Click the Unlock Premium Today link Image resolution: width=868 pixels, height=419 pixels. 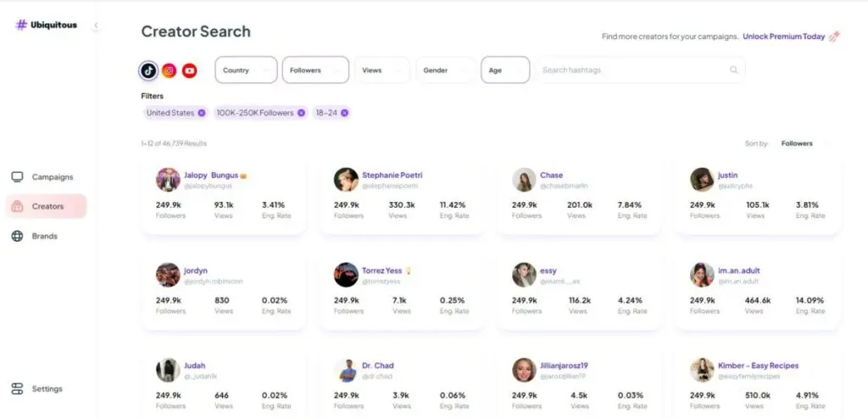click(784, 36)
